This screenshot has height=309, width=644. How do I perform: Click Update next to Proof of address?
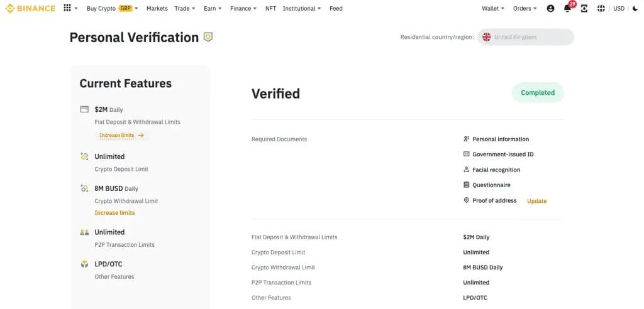(537, 201)
